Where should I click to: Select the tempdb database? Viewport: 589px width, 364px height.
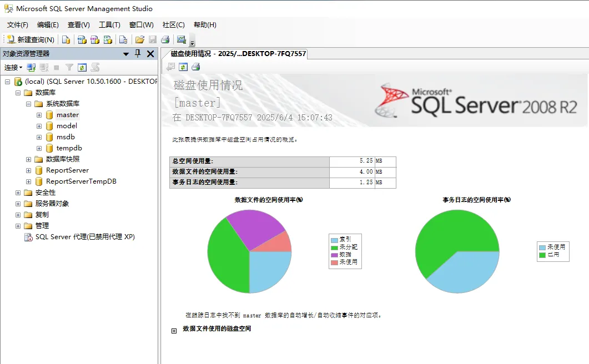69,148
